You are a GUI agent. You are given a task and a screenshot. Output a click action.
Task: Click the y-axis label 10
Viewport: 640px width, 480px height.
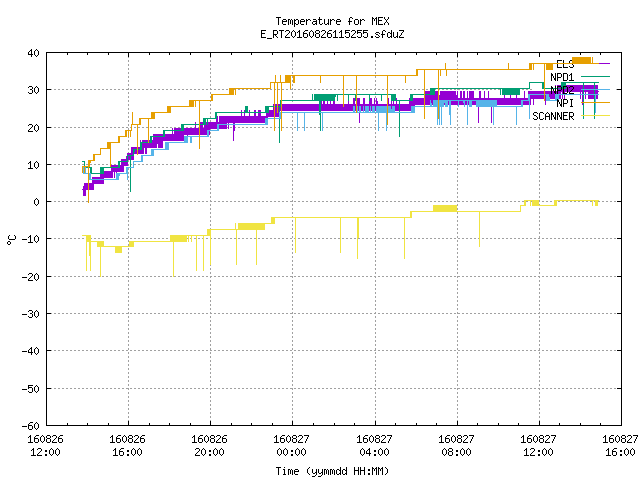tap(33, 165)
